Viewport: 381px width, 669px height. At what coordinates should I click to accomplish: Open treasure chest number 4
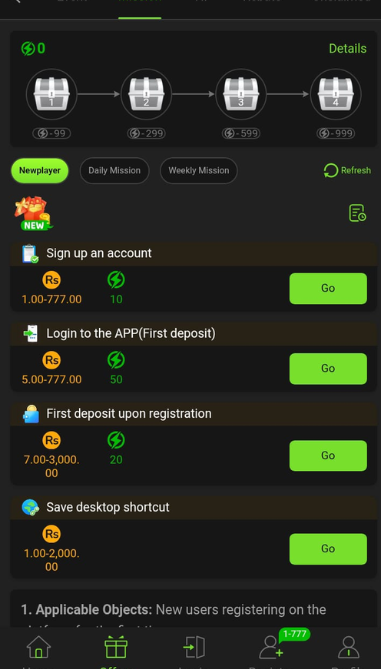coord(336,94)
